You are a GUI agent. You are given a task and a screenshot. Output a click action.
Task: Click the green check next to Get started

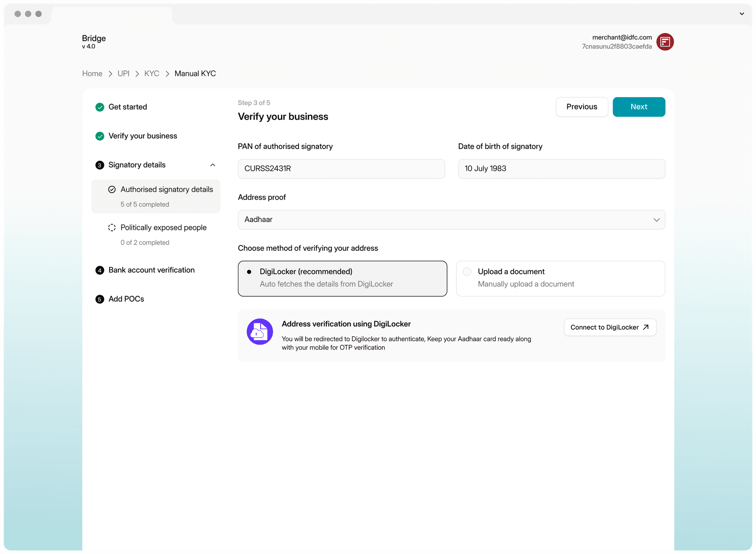[x=100, y=107]
